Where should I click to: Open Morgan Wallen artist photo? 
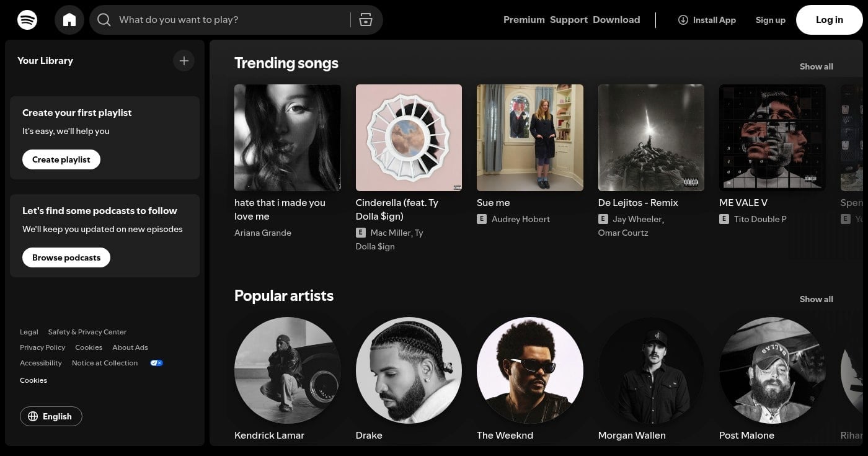tap(651, 370)
